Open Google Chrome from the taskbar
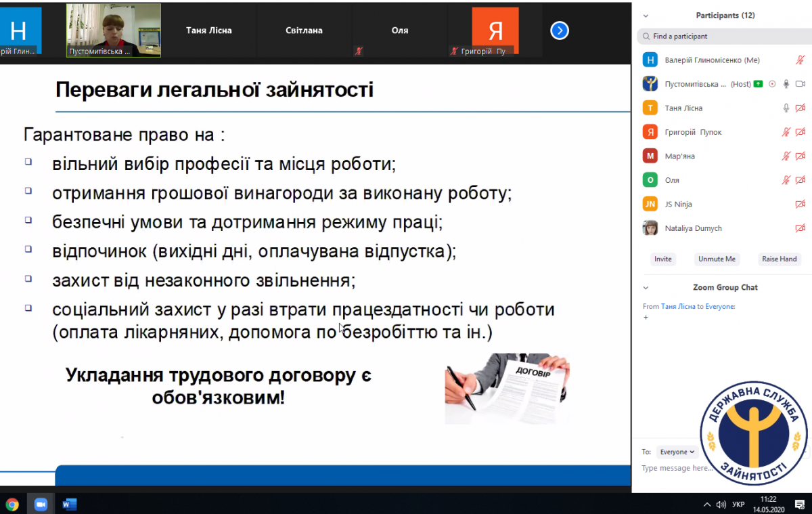 12,504
